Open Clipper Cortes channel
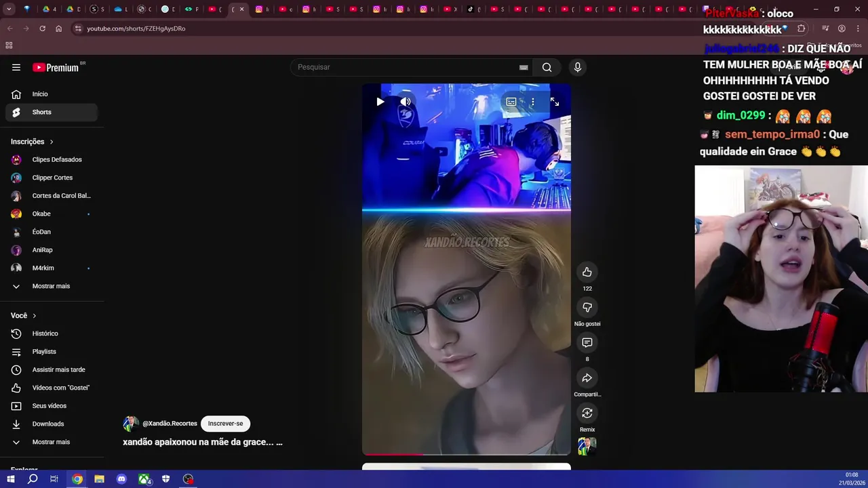The image size is (868, 488). 52,178
